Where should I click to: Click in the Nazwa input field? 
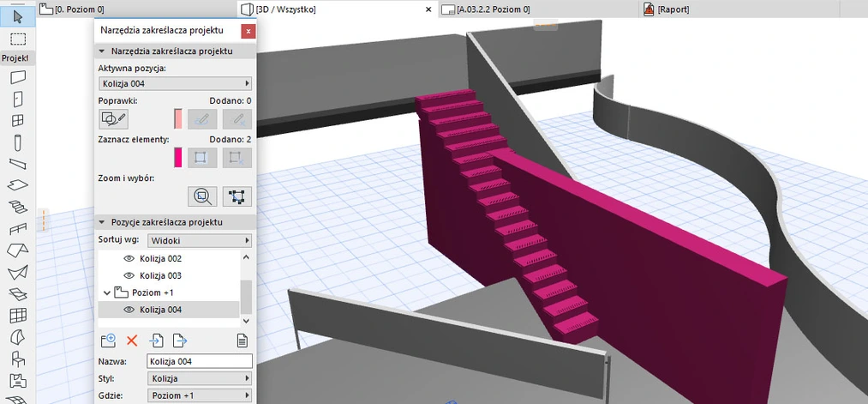point(200,361)
